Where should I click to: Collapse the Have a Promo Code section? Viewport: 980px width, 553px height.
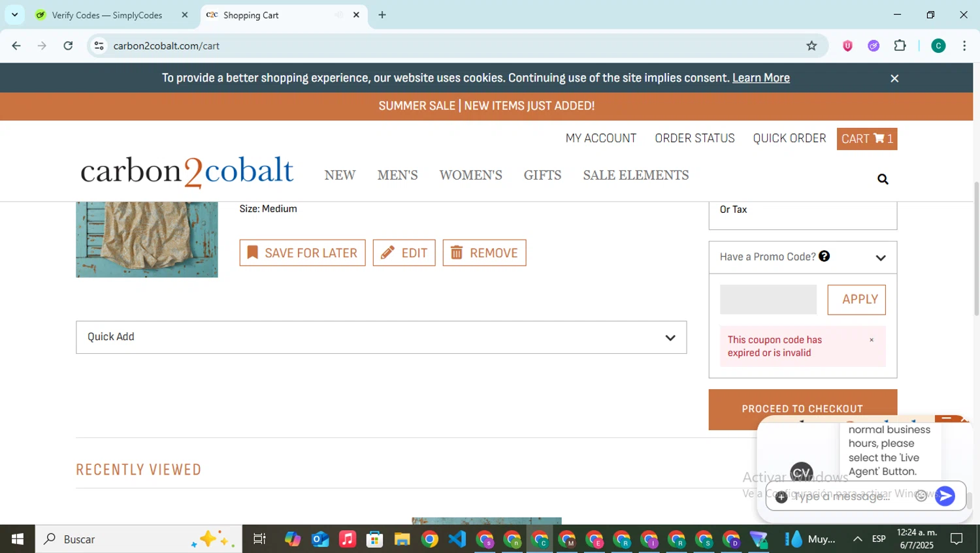(x=881, y=258)
